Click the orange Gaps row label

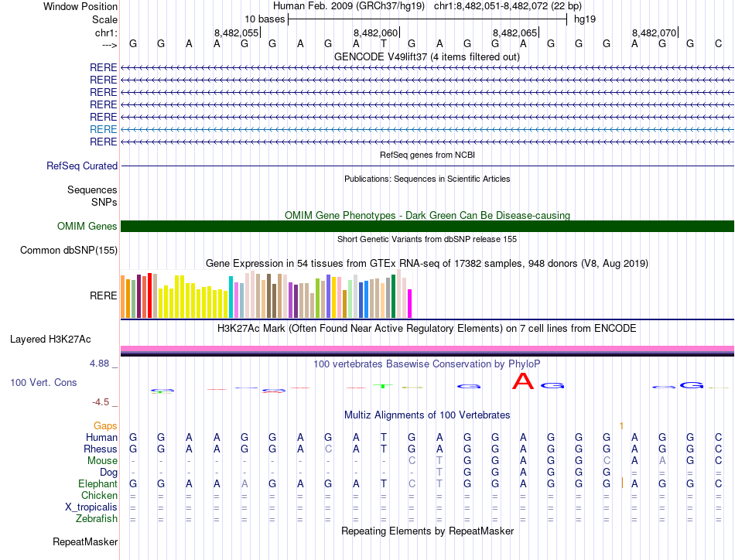105,425
